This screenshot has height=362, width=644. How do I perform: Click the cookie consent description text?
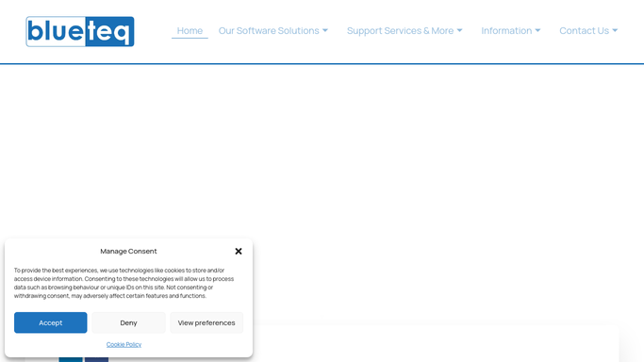[124, 283]
